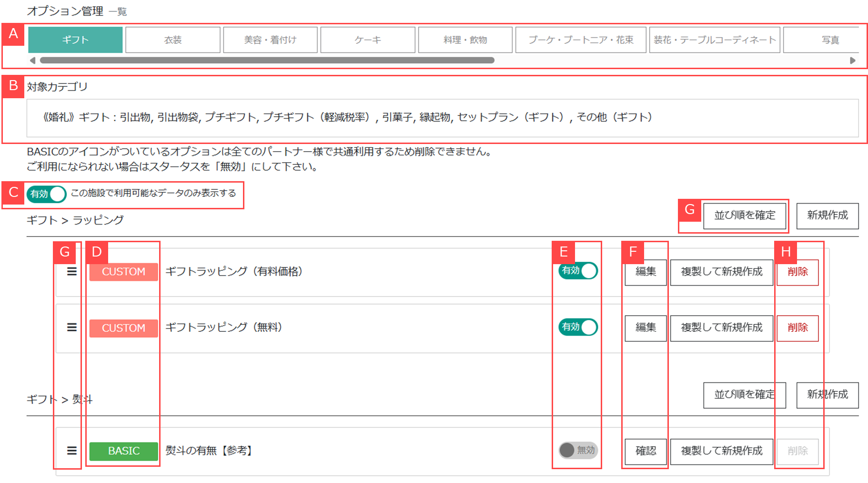Disable ギフトラッピング(無料) status toggle
Screen dimensions: 868x483
coord(578,327)
